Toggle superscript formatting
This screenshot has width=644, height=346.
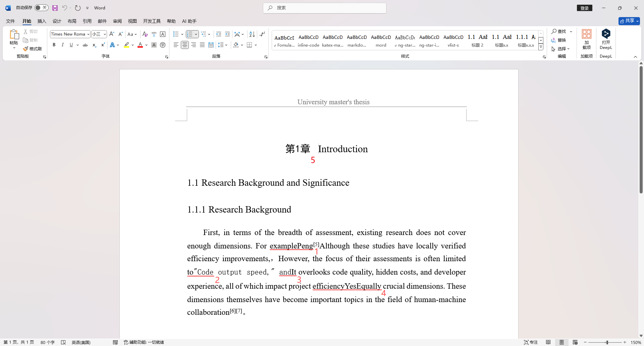(x=103, y=45)
